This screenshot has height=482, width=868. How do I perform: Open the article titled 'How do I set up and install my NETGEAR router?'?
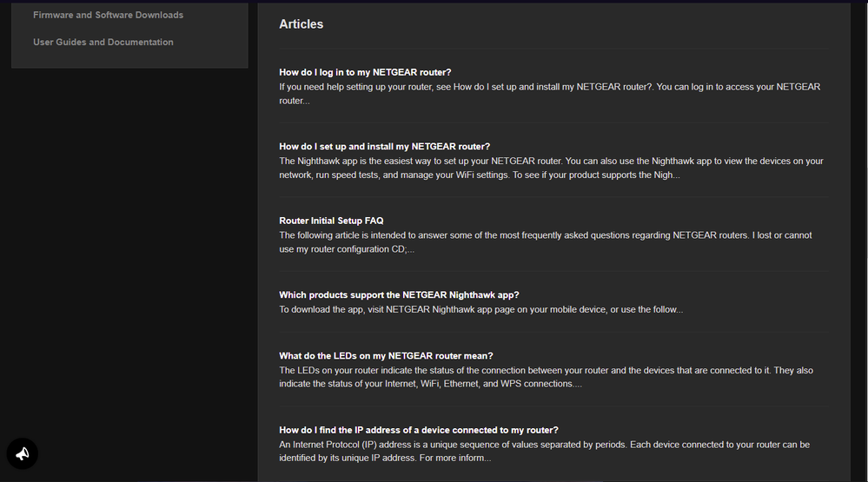pyautogui.click(x=384, y=147)
